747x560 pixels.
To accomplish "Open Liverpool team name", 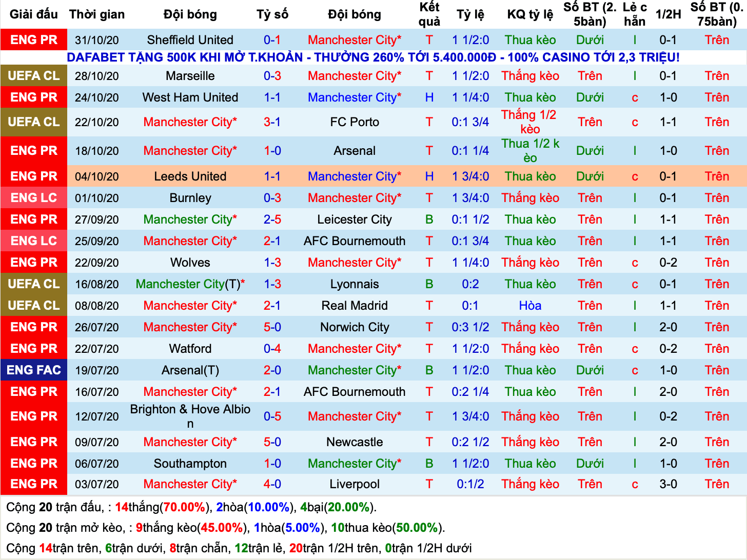I will (355, 484).
